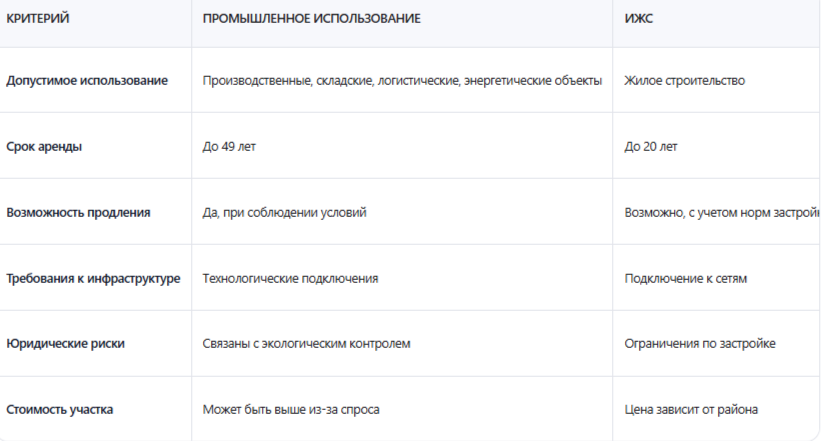Click the Стоимость участка row label
Viewport: 824px width, 441px height.
point(59,409)
